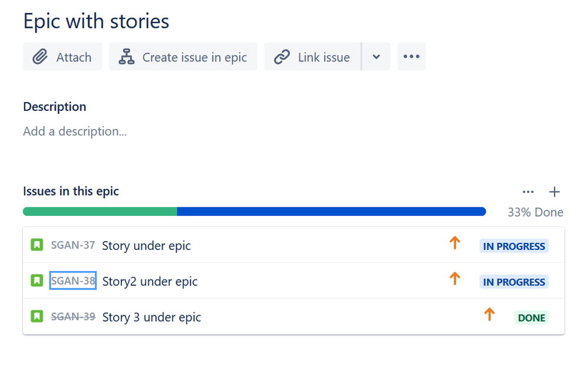
Task: Click the Add a description field
Action: click(x=75, y=131)
